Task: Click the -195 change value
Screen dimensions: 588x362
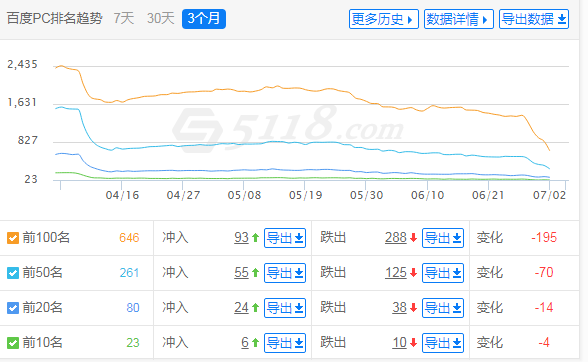Action: click(544, 237)
